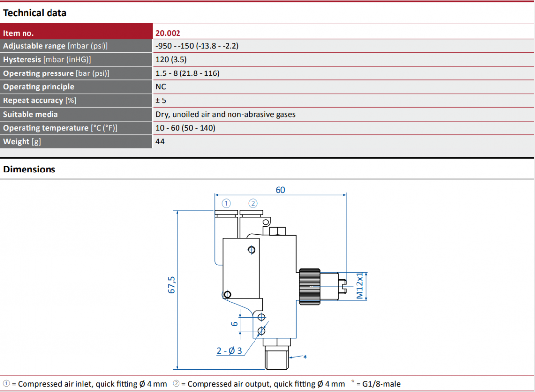Click the "Technical data" heading
Image resolution: width=535 pixels, height=392 pixels.
pos(35,13)
